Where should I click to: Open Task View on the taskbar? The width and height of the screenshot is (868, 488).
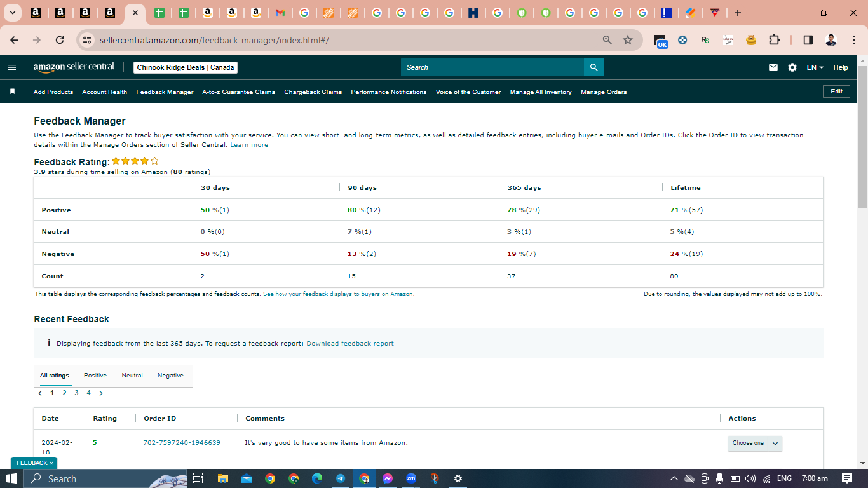pos(198,478)
